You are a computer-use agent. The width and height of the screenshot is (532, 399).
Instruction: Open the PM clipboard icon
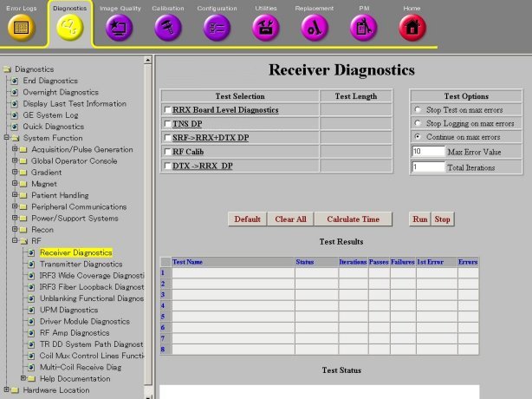[363, 27]
